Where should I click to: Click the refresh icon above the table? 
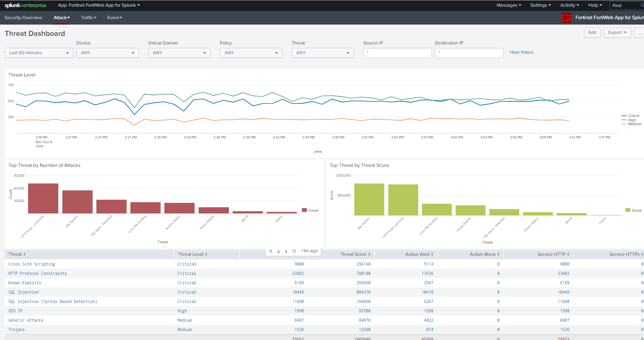coord(294,251)
